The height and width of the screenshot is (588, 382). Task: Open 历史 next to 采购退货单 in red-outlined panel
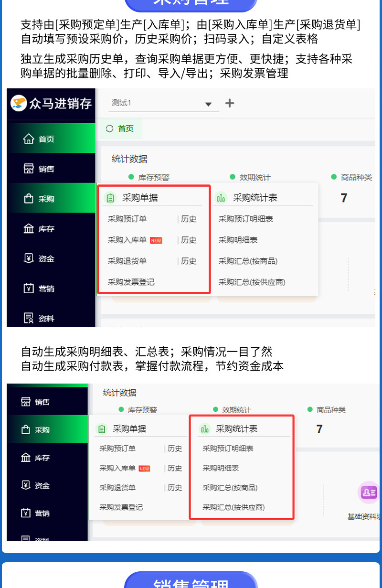pos(189,261)
